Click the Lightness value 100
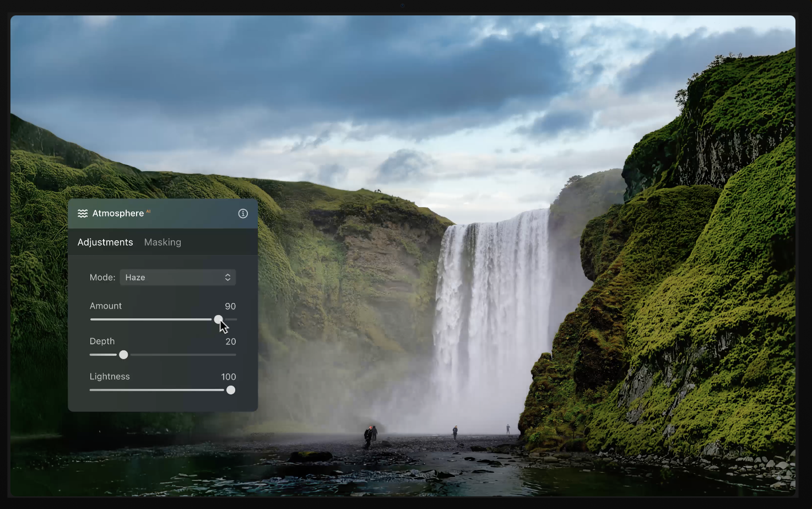Viewport: 812px width, 509px height. coord(229,377)
